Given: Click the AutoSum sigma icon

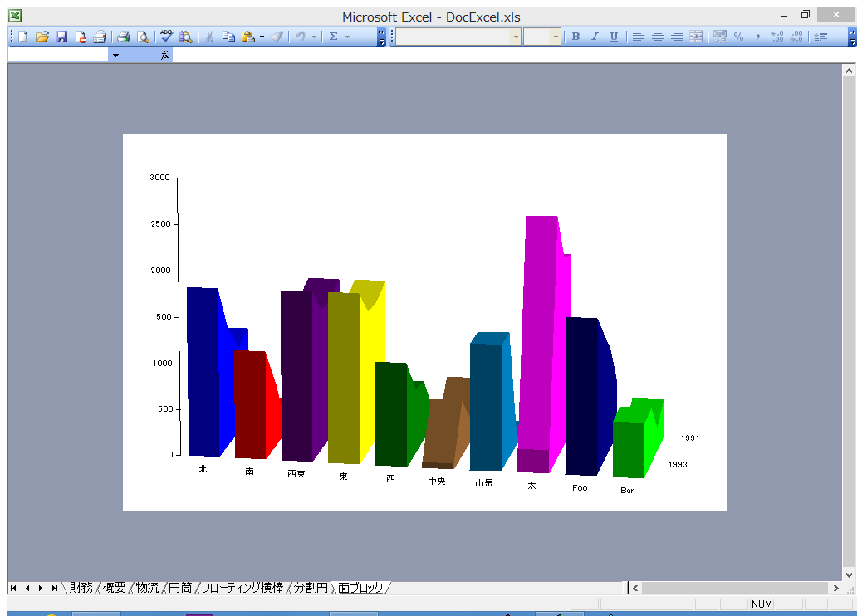Looking at the screenshot, I should [333, 37].
